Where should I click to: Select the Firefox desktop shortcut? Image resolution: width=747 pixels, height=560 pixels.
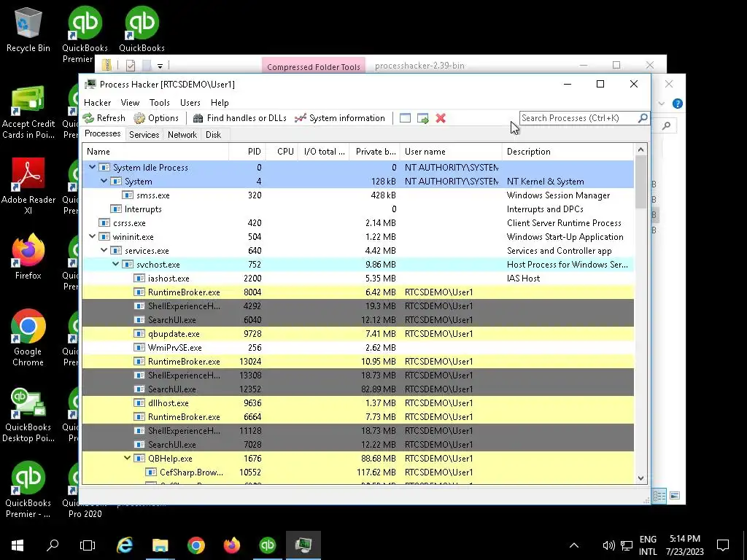28,257
